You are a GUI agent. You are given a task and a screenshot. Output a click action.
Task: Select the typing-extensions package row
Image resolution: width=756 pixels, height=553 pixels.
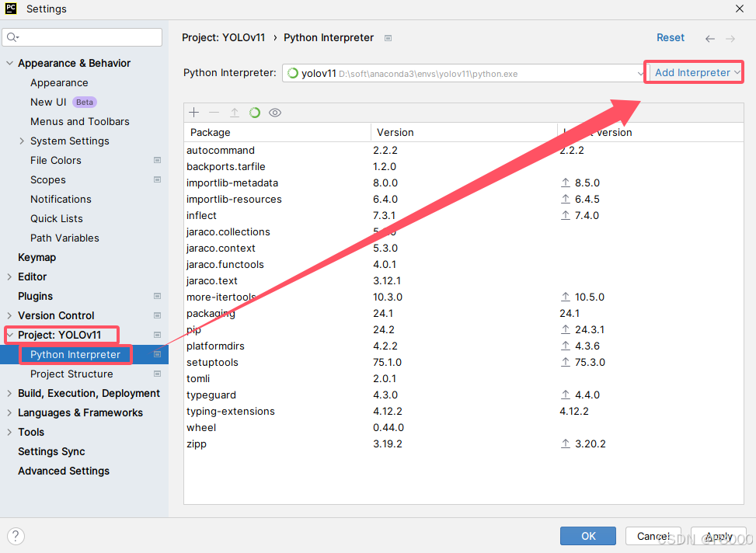[463, 411]
